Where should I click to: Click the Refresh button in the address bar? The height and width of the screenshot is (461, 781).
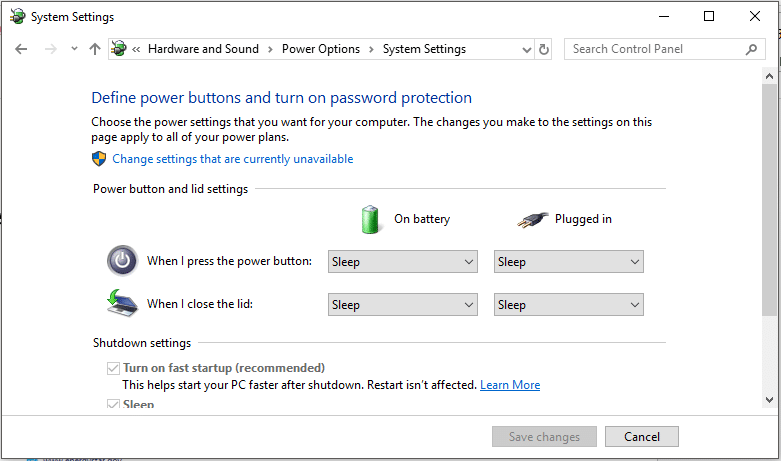[544, 49]
